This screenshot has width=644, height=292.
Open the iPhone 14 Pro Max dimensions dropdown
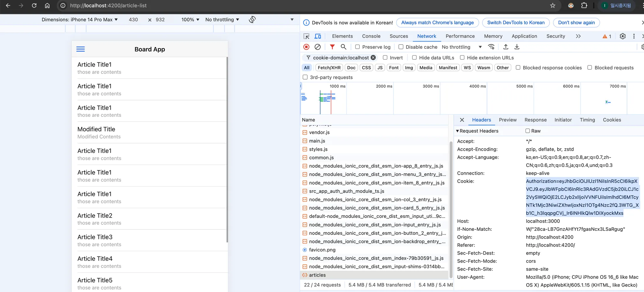coord(80,19)
